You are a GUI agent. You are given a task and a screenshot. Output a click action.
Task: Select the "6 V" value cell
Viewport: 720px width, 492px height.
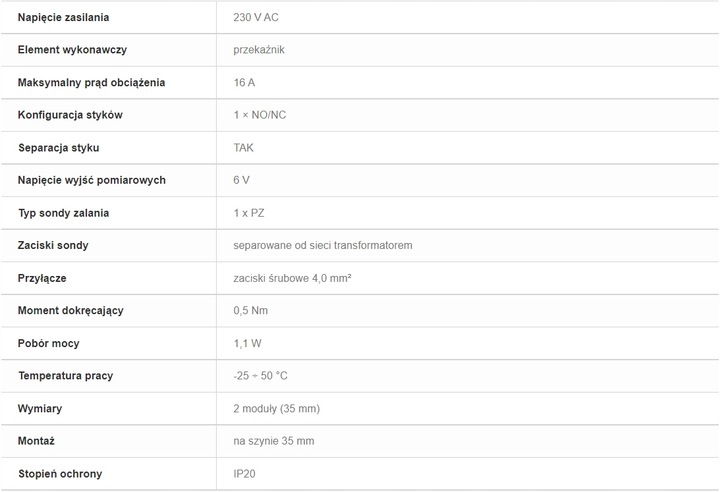(241, 180)
